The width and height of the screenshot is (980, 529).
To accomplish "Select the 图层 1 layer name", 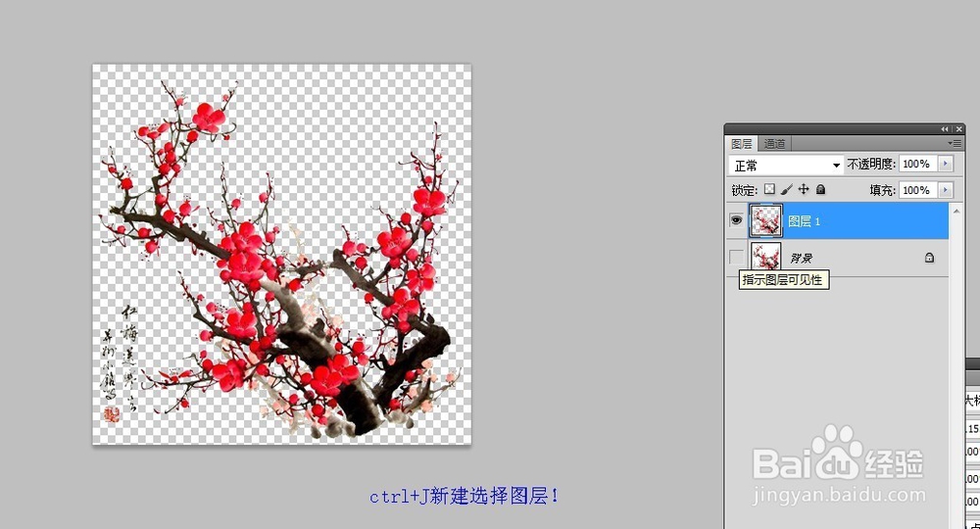I will (x=804, y=221).
